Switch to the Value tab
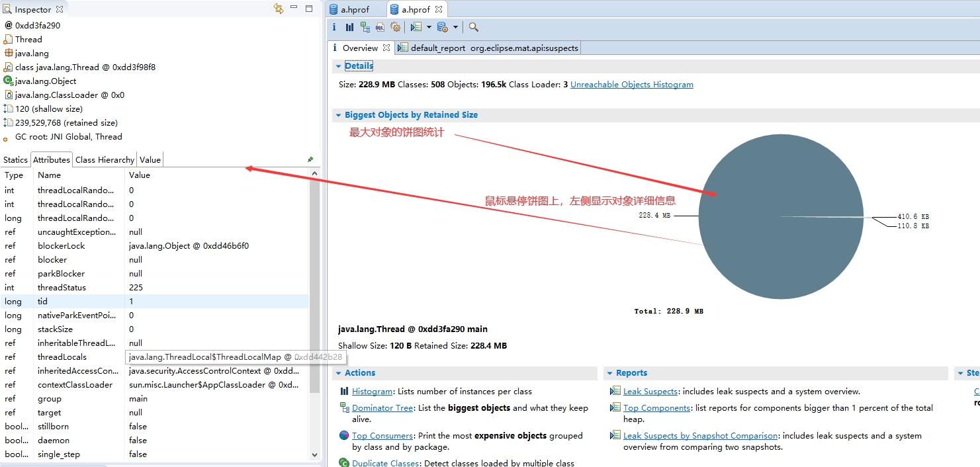The width and height of the screenshot is (980, 467). pos(150,159)
